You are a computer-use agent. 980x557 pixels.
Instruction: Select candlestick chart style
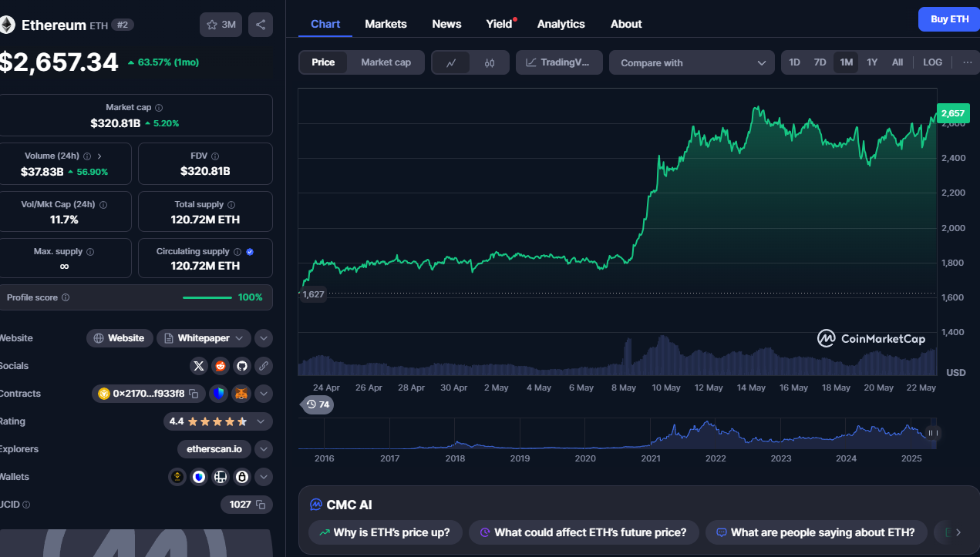pos(490,63)
